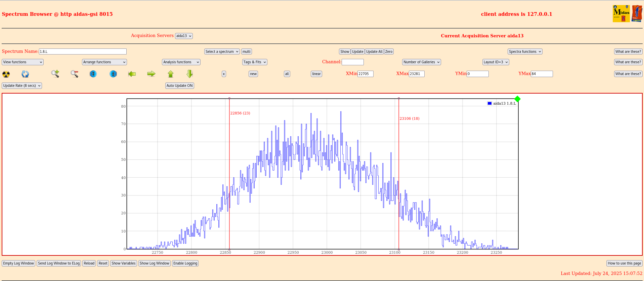Shift spectrum right with green right arrow
Image resolution: width=644 pixels, height=281 pixels.
point(151,74)
